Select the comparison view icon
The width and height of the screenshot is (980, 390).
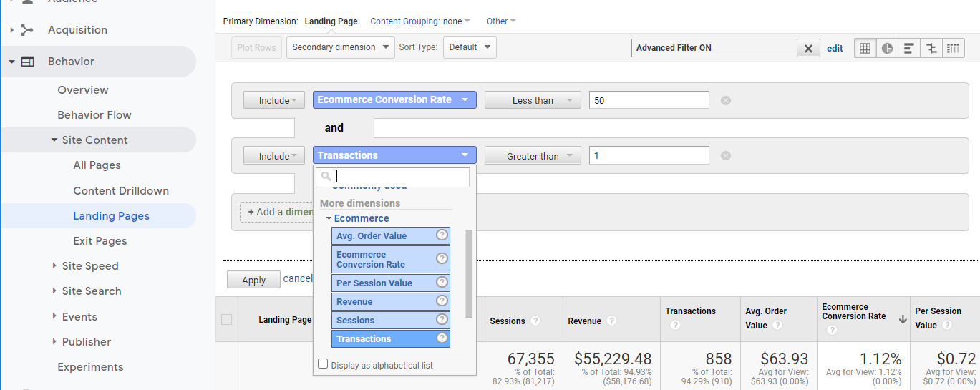(931, 48)
